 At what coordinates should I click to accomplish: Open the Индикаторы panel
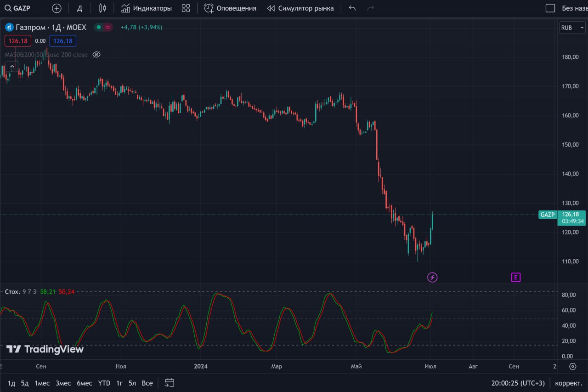coord(147,8)
